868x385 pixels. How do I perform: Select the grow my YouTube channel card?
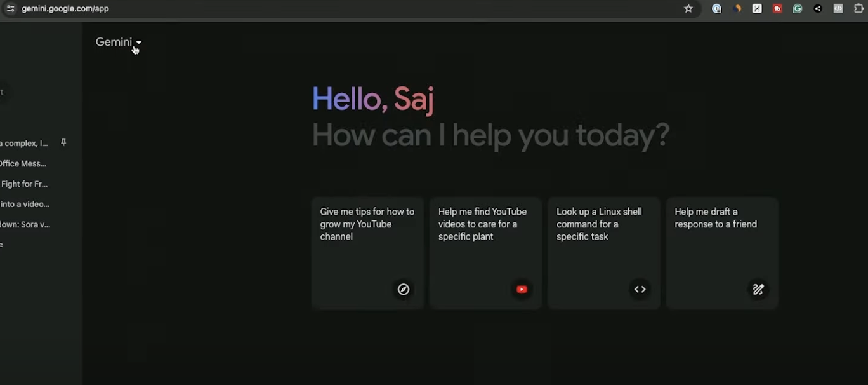[367, 253]
